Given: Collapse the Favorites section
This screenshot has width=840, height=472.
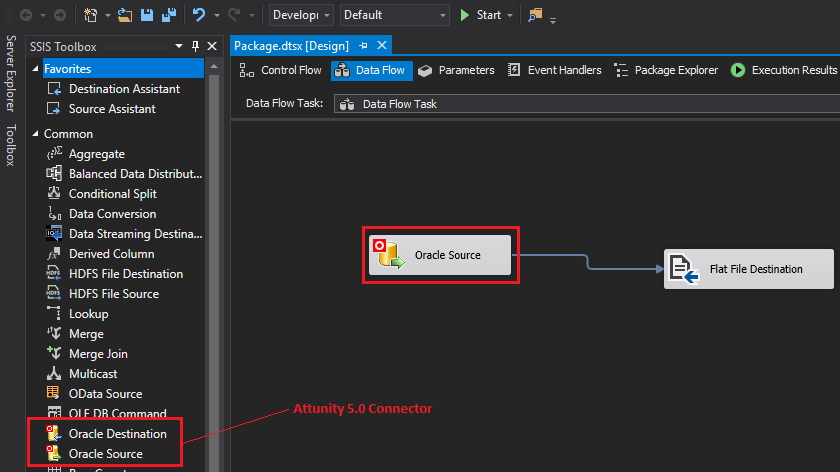Looking at the screenshot, I should pyautogui.click(x=35, y=69).
